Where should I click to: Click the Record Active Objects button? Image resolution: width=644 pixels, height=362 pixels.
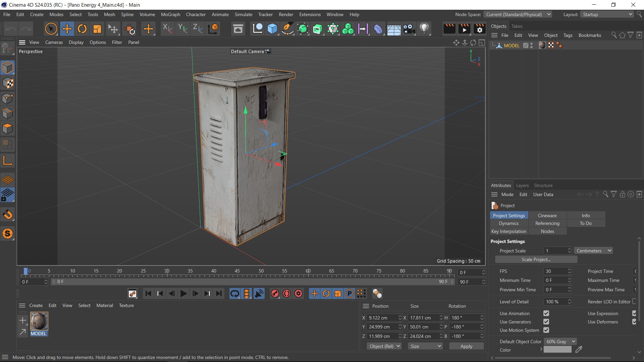click(x=275, y=294)
